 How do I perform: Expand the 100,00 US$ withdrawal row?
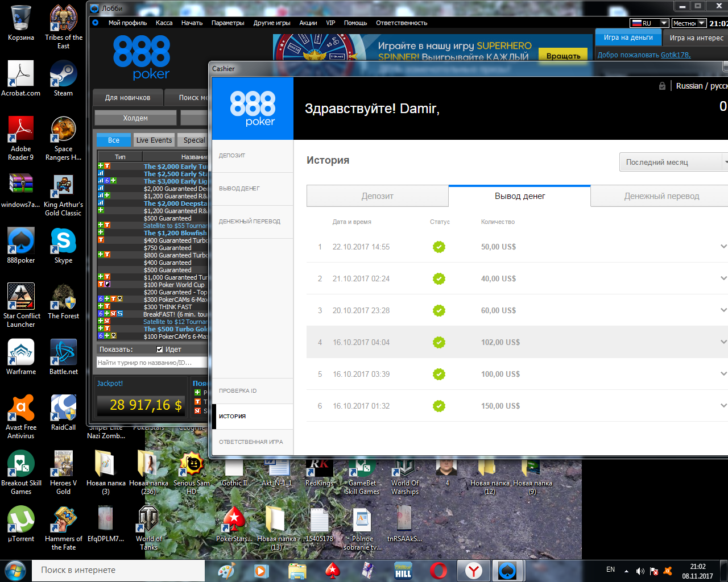pyautogui.click(x=723, y=374)
